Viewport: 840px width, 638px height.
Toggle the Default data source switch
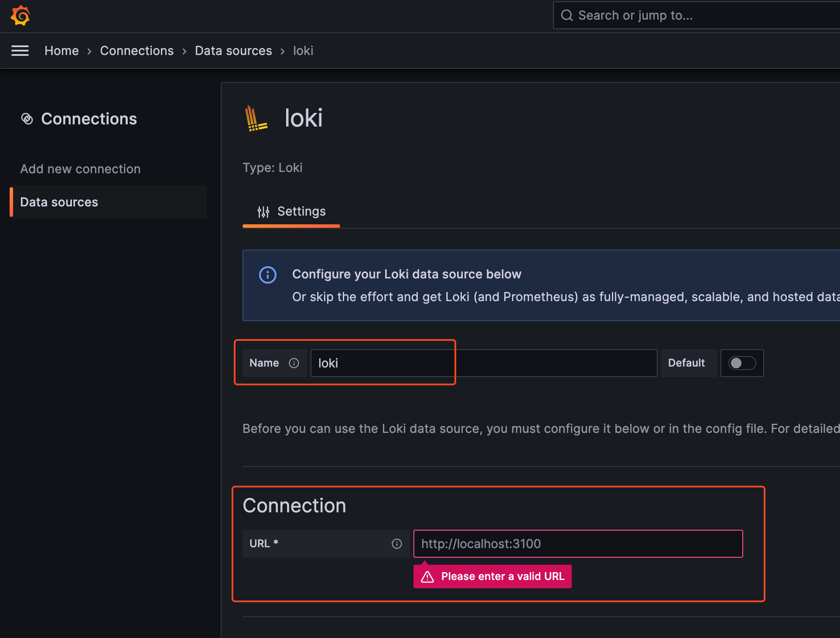[742, 363]
